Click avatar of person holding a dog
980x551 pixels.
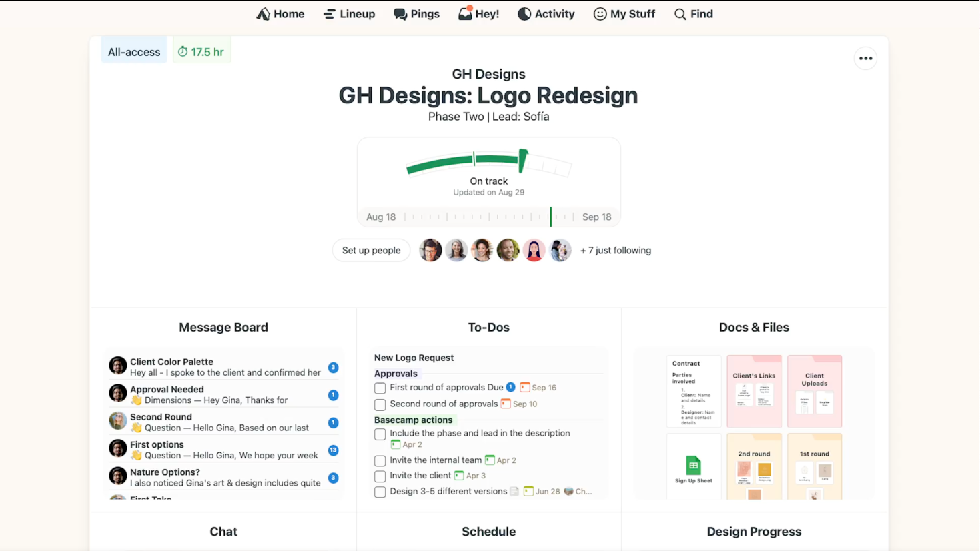click(560, 251)
